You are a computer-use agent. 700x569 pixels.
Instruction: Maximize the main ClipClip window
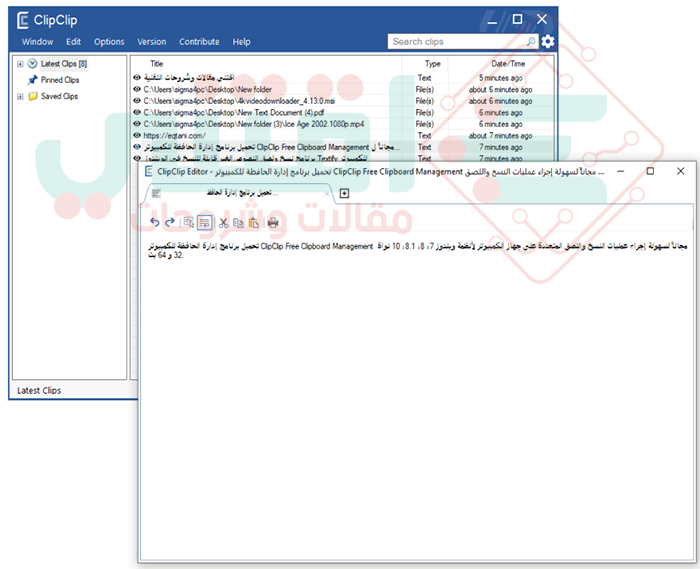517,19
